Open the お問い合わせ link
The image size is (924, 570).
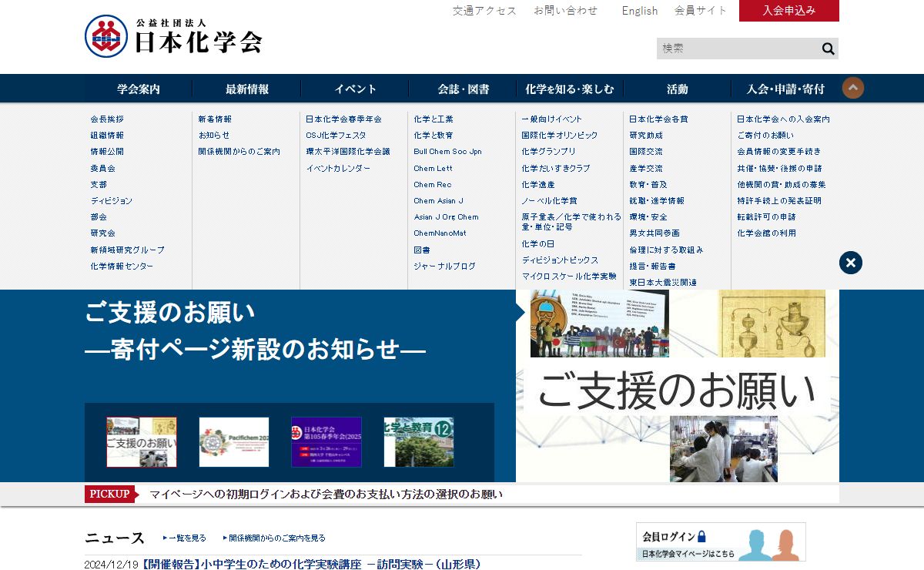(565, 11)
